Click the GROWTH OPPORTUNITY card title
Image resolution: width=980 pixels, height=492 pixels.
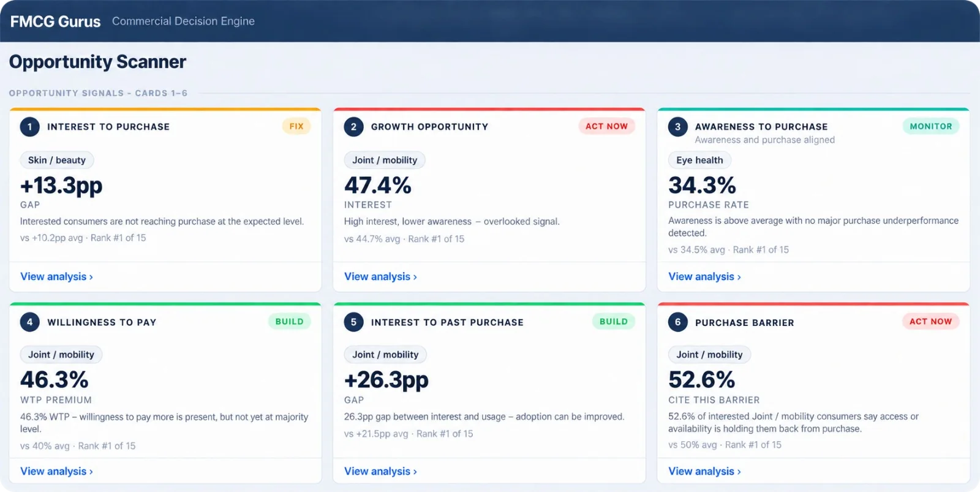[429, 127]
